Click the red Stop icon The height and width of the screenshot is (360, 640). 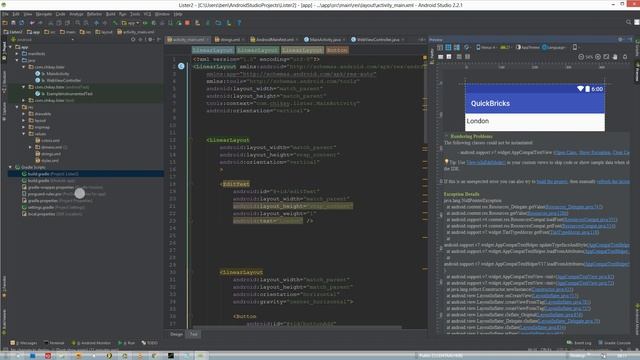pyautogui.click(x=187, y=23)
